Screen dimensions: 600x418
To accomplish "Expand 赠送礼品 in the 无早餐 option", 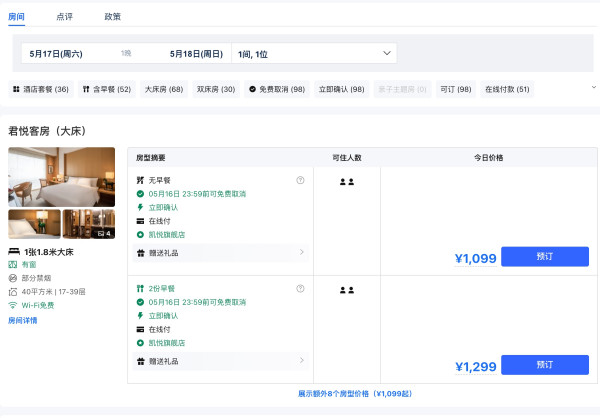I will pyautogui.click(x=220, y=253).
